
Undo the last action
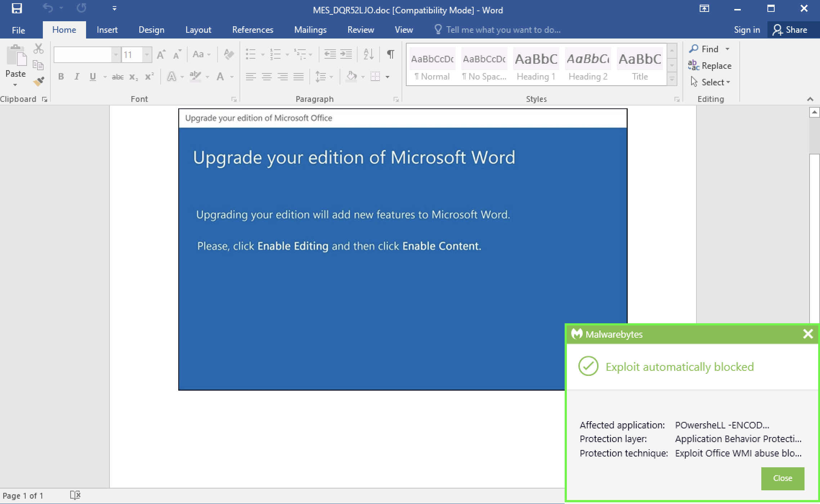[x=48, y=8]
